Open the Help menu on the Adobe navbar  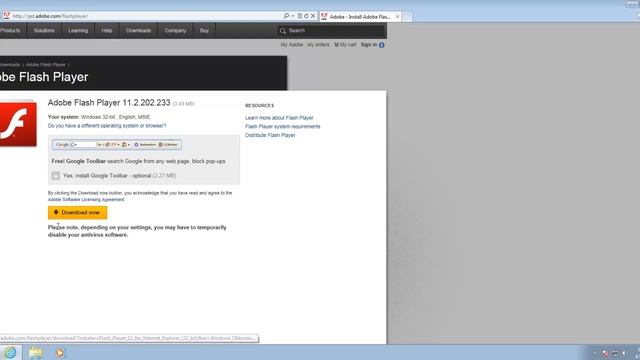pyautogui.click(x=107, y=31)
